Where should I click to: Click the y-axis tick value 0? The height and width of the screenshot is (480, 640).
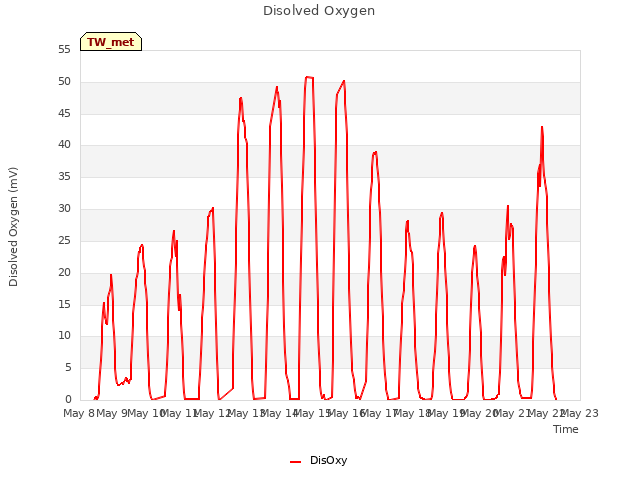pos(68,399)
